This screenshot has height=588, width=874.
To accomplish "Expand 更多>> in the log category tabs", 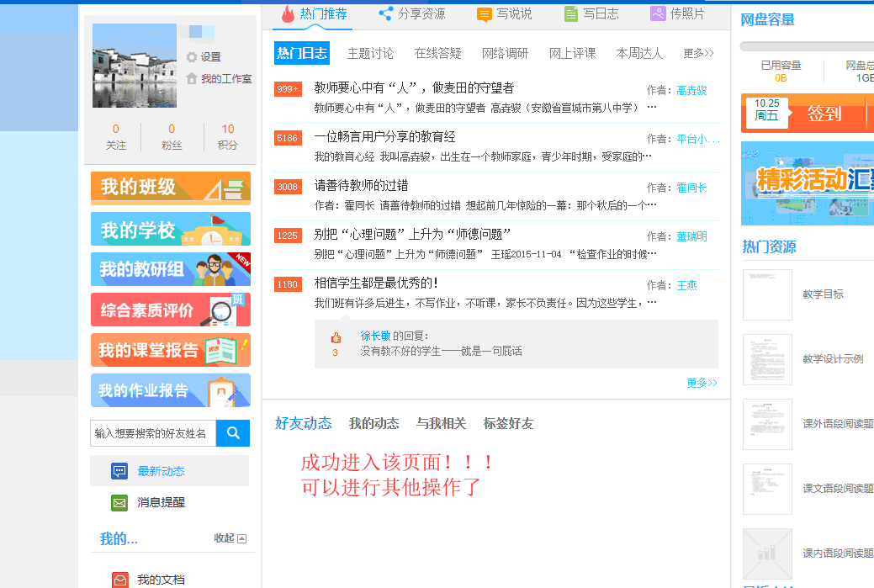I will coord(698,53).
